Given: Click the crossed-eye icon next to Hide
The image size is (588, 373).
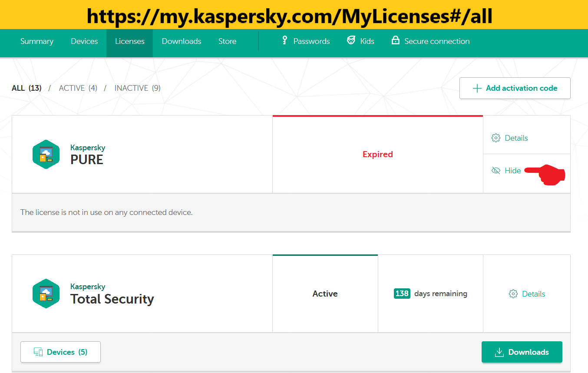Looking at the screenshot, I should [x=496, y=171].
